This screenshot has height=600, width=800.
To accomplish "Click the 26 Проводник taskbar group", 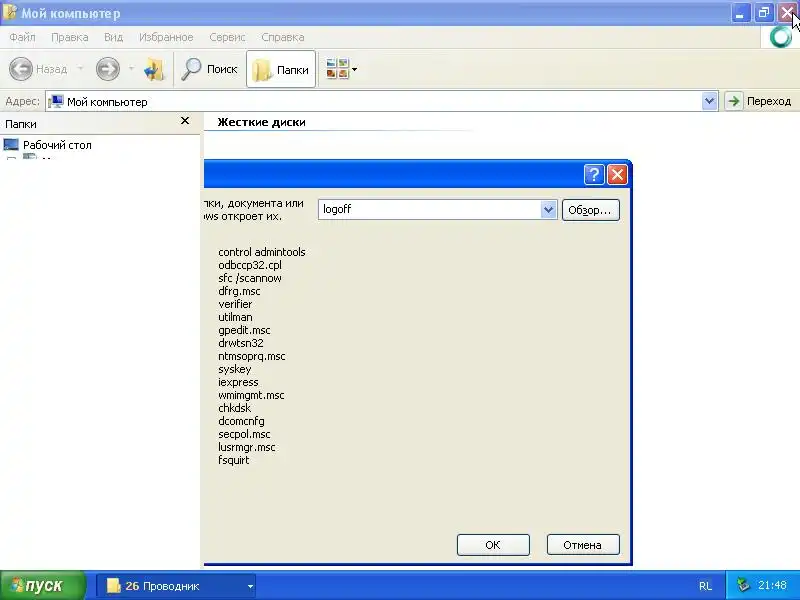I will pos(176,586).
